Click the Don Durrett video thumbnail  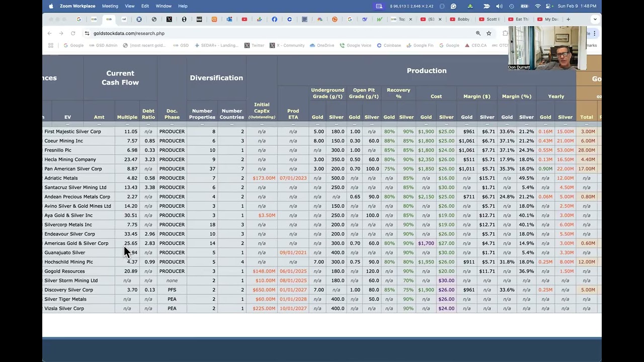(547, 48)
